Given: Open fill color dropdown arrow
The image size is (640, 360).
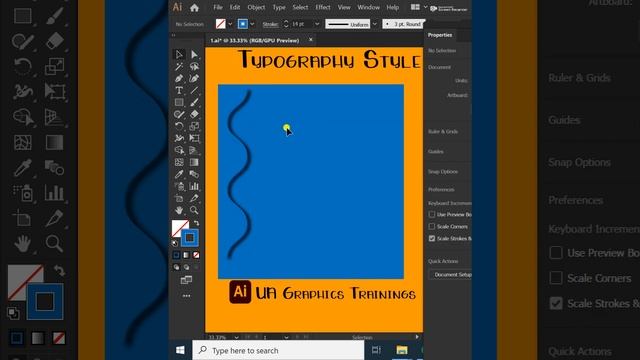Looking at the screenshot, I should coord(230,24).
